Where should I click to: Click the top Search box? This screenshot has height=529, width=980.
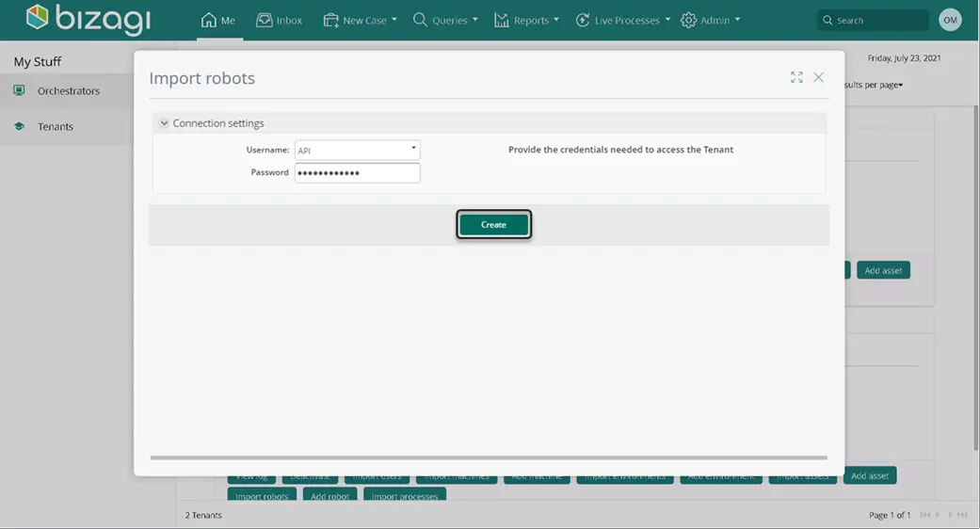[x=873, y=20]
